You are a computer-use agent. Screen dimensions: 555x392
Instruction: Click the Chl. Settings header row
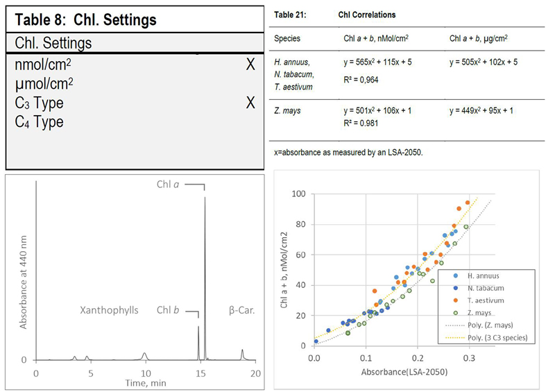click(x=53, y=43)
